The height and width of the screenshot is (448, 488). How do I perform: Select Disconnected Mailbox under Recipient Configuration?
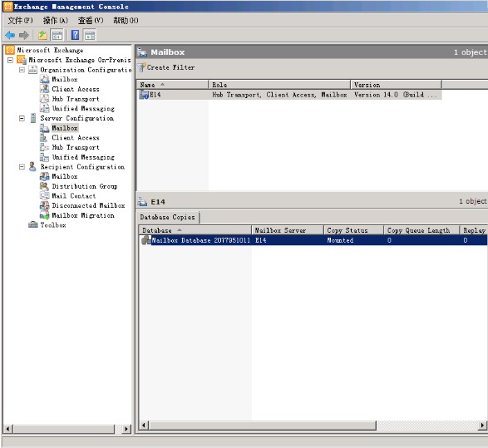click(x=88, y=205)
